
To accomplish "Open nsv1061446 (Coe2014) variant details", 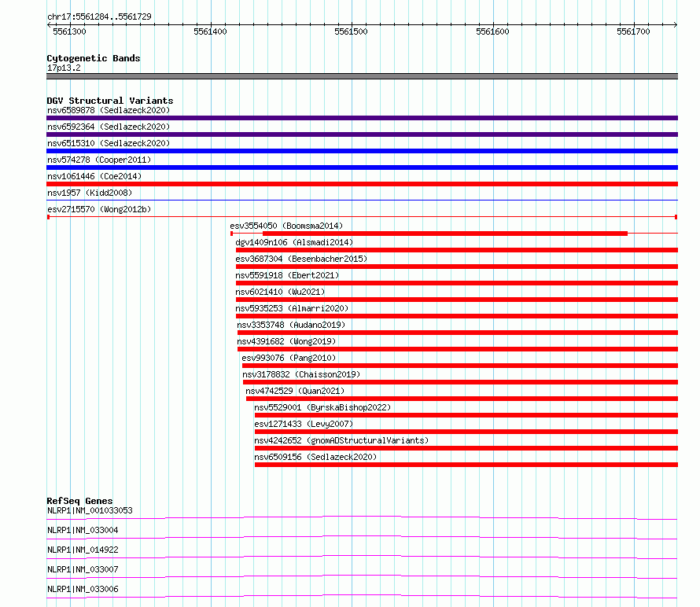I will pos(94,176).
